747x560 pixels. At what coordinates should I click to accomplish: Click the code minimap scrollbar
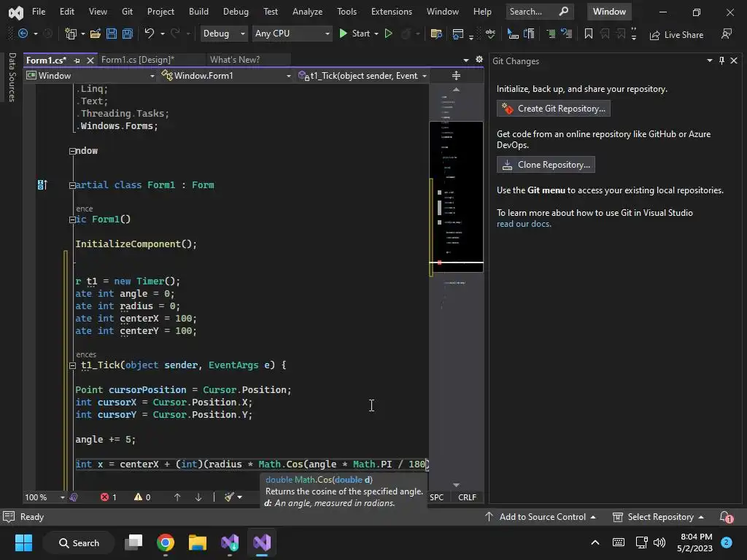(456, 286)
